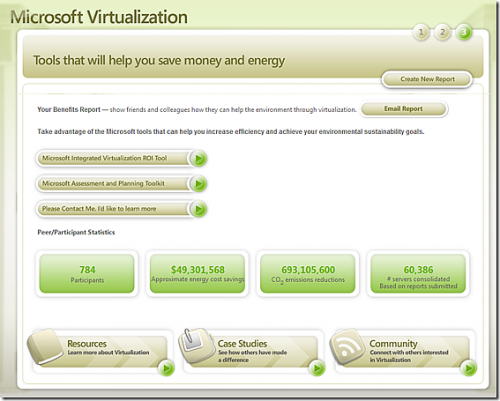This screenshot has height=401, width=500.
Task: Click green arrow beside Assessment and Planning Toolkit
Action: point(199,184)
